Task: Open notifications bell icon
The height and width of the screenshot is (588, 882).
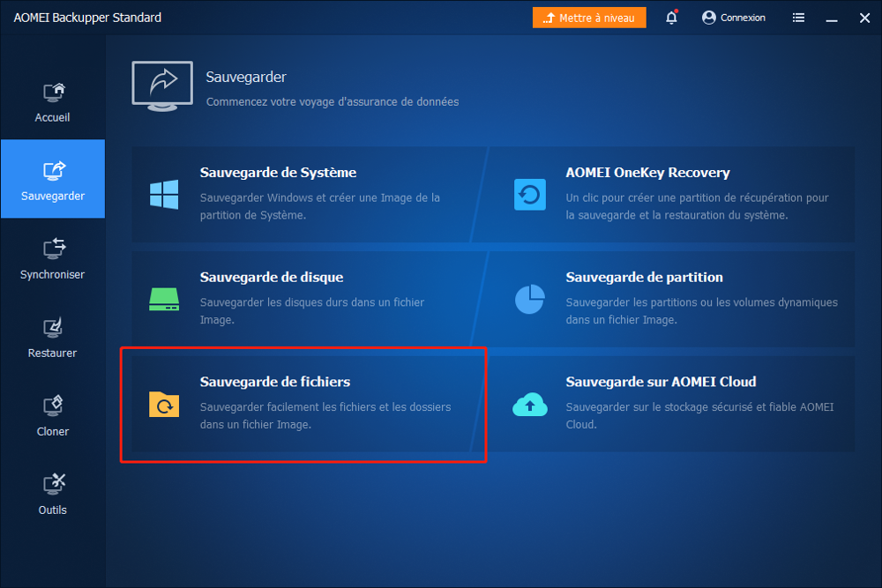Action: coord(671,18)
